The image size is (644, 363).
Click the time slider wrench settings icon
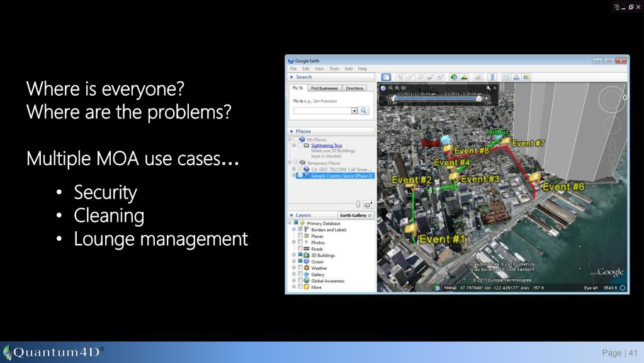[488, 88]
